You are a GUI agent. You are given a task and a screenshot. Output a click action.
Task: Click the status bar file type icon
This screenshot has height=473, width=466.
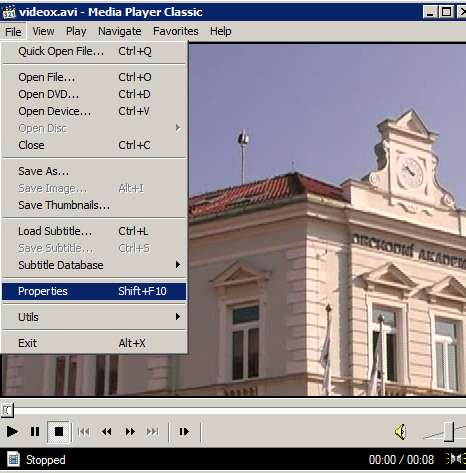click(13, 459)
